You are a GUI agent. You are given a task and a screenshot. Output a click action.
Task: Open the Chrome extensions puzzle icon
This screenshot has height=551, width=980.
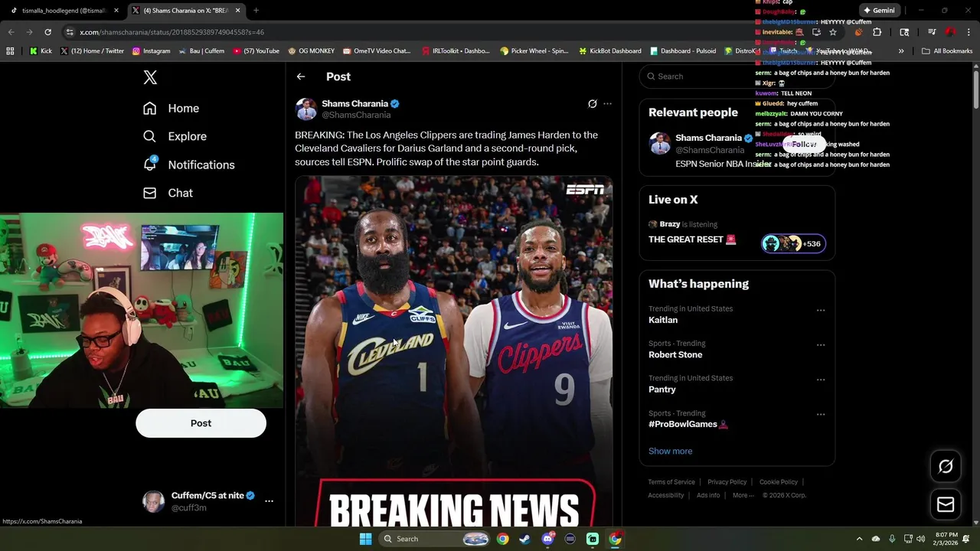[x=877, y=32]
